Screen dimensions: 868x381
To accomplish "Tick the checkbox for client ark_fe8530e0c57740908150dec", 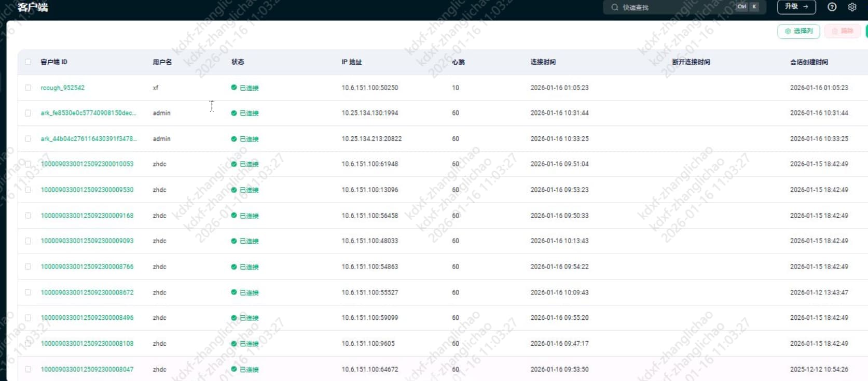I will pyautogui.click(x=28, y=113).
